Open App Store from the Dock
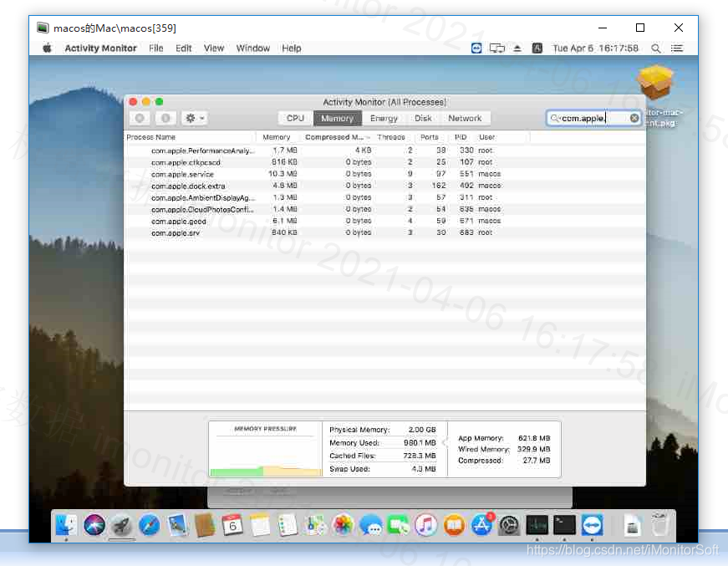728x566 pixels. (481, 526)
